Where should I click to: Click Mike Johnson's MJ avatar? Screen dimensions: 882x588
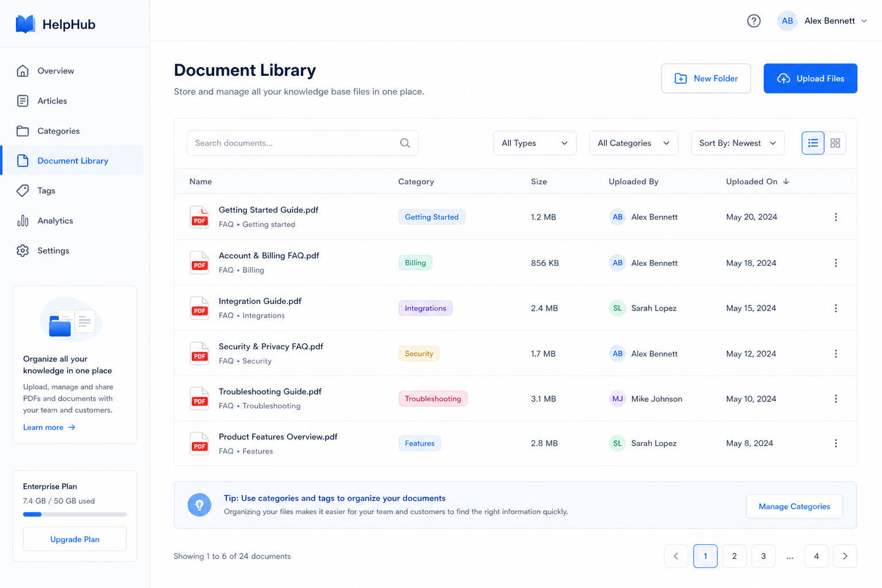click(617, 399)
